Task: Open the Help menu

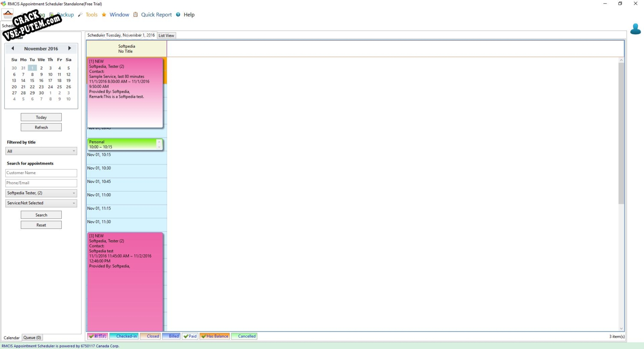Action: [189, 15]
